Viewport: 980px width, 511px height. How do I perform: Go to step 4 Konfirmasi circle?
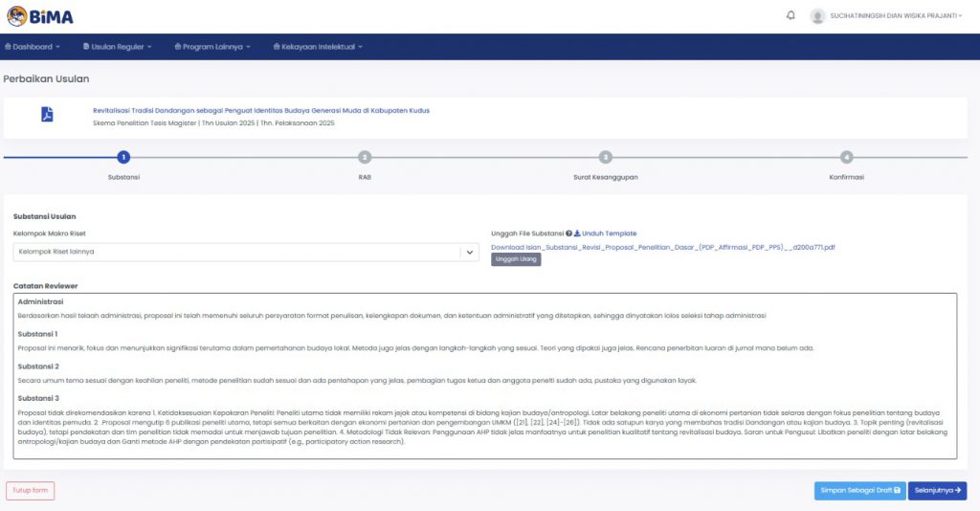click(x=846, y=157)
